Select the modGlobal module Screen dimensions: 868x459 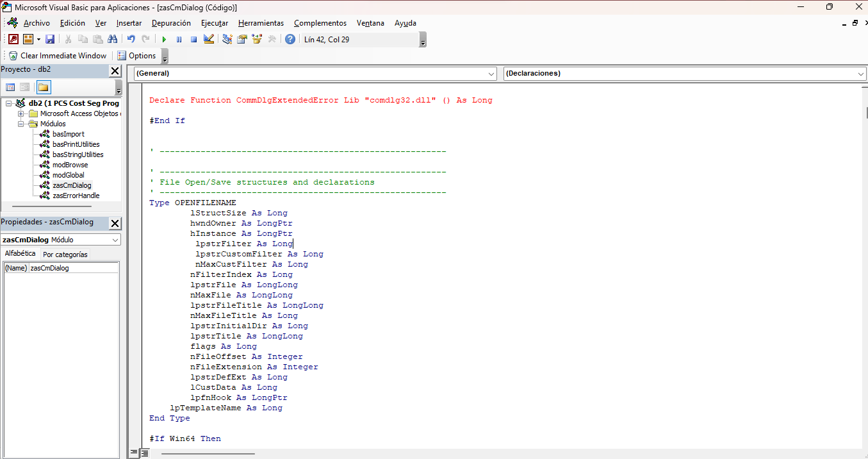tap(68, 175)
